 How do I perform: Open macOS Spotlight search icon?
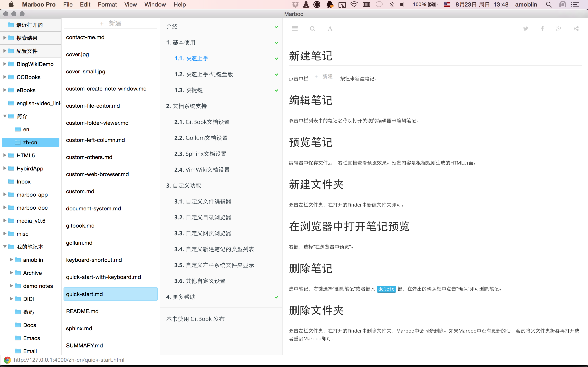(549, 4)
